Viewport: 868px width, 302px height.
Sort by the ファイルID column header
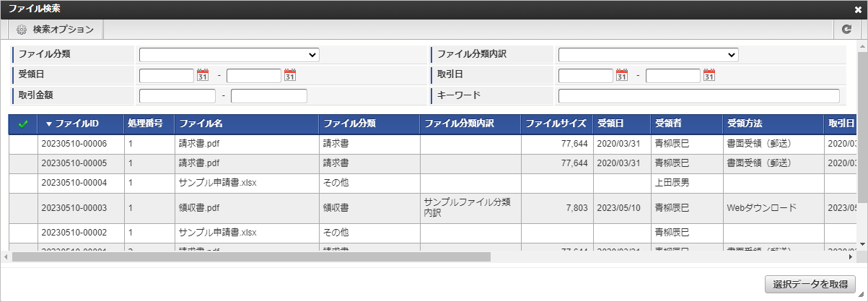(x=76, y=124)
